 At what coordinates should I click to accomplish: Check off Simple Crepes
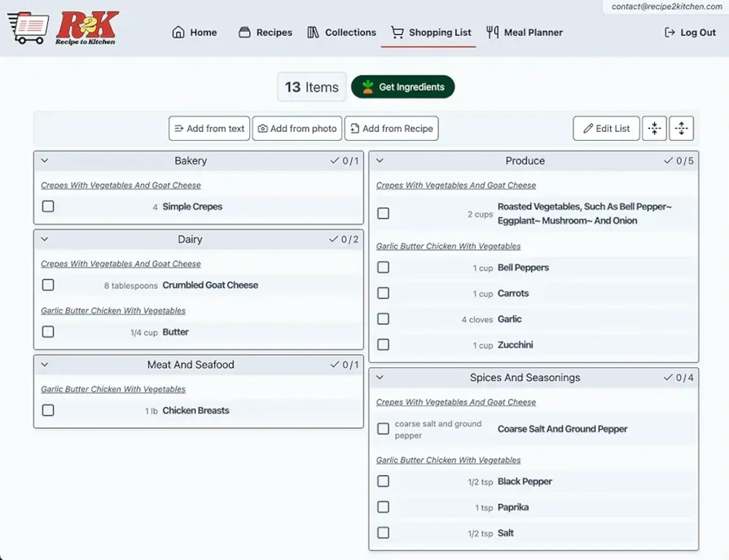pyautogui.click(x=48, y=207)
